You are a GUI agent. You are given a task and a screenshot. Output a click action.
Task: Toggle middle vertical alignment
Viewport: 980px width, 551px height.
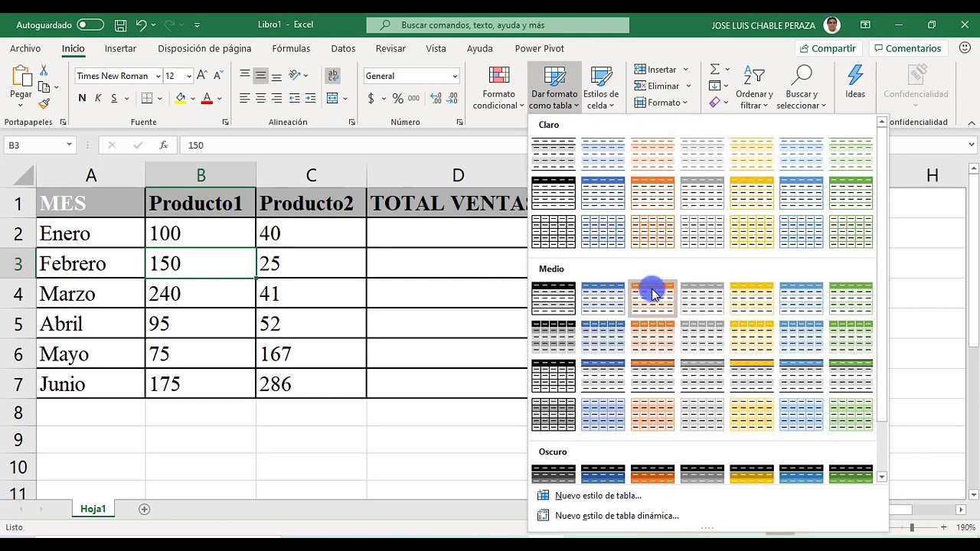[260, 76]
